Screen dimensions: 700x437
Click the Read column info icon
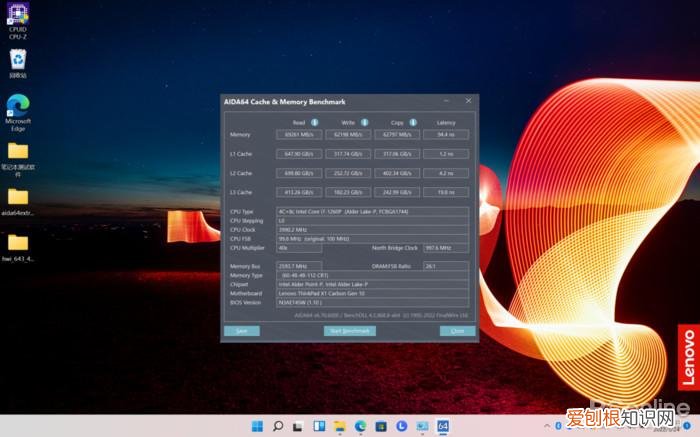point(315,122)
